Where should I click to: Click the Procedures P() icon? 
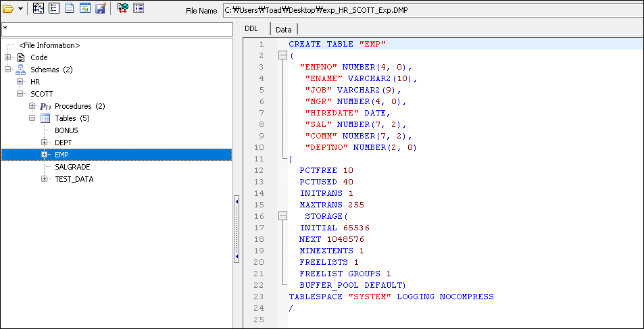coord(45,106)
